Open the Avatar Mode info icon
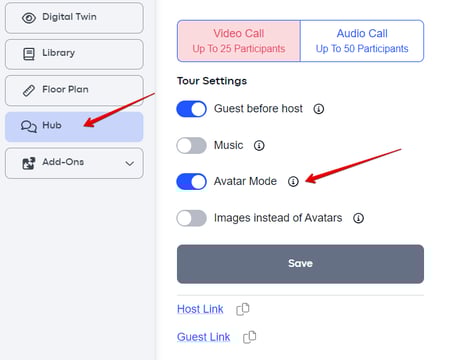The image size is (452, 360). [x=293, y=181]
